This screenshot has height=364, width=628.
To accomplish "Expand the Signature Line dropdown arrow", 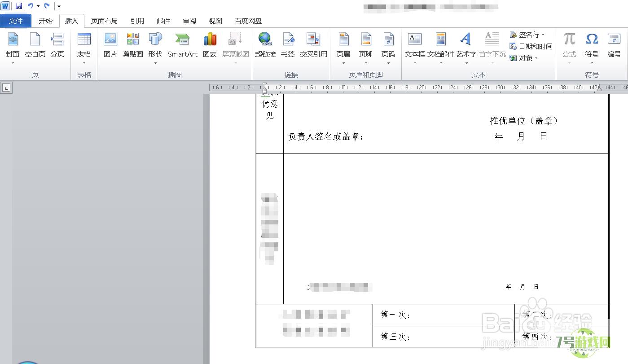I will [x=543, y=35].
